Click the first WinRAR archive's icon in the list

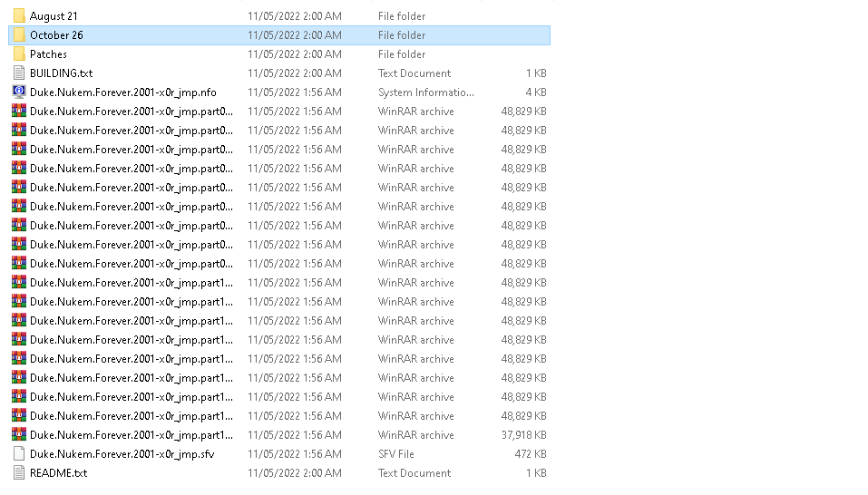19,112
